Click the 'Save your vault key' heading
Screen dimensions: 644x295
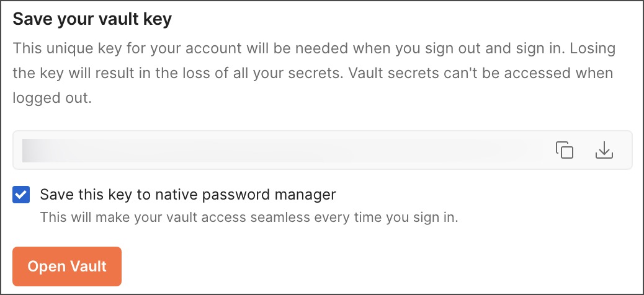pos(92,19)
